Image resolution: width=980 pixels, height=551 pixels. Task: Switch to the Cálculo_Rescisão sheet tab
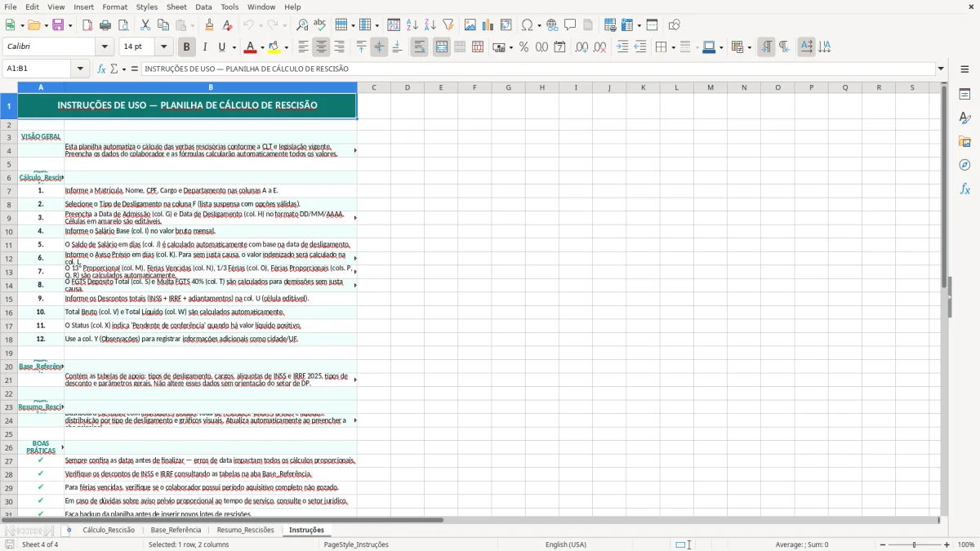[109, 530]
